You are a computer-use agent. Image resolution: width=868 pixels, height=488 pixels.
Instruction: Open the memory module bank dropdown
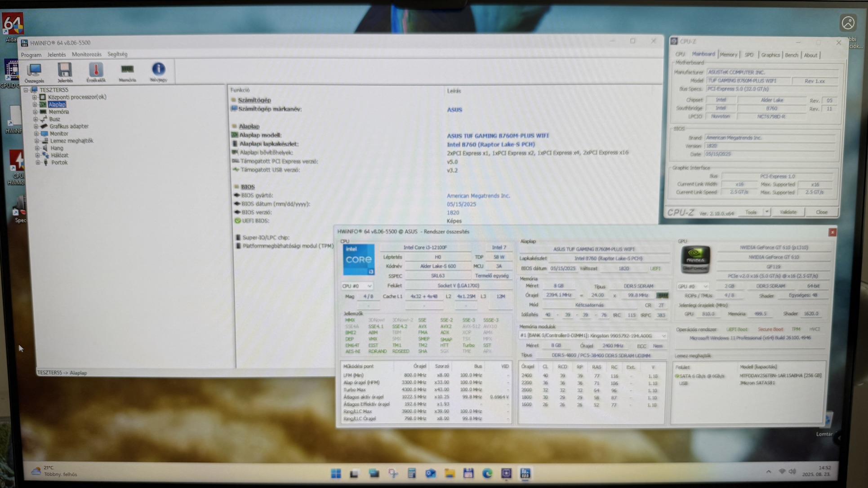click(663, 336)
